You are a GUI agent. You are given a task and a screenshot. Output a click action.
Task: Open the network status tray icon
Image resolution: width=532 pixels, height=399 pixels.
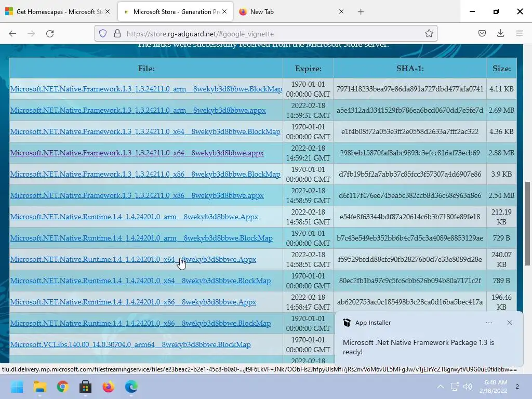[x=455, y=387]
